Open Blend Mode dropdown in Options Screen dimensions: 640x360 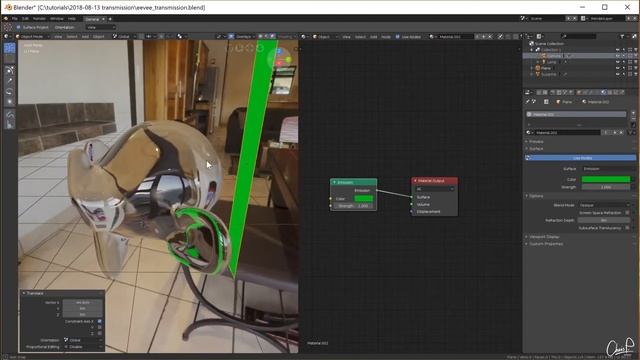[x=604, y=205]
